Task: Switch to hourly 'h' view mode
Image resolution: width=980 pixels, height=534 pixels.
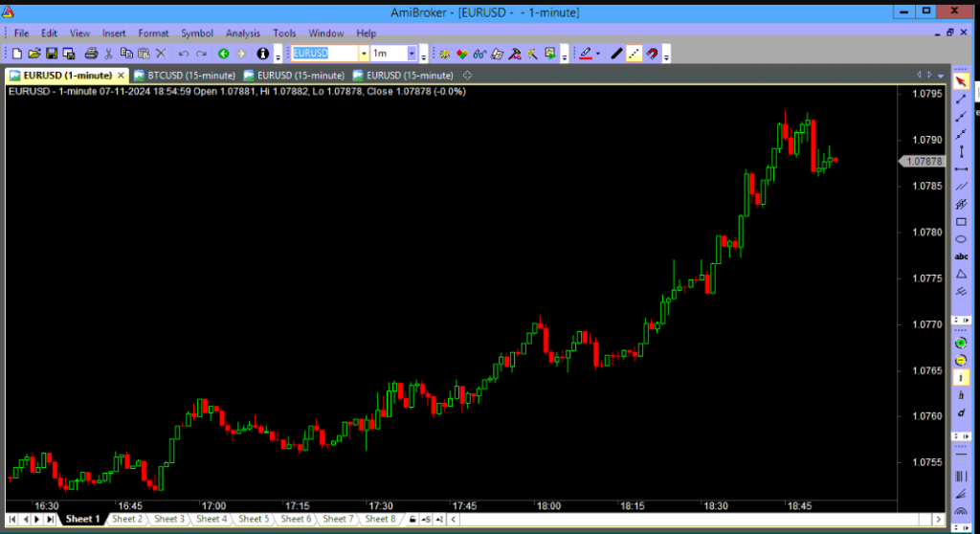Action: tap(961, 395)
